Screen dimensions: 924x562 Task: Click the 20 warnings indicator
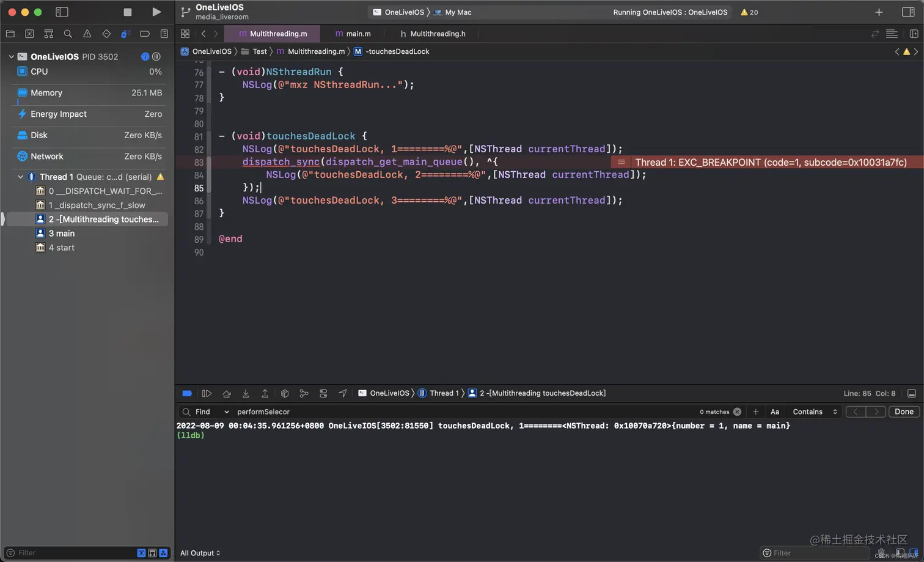pos(749,12)
